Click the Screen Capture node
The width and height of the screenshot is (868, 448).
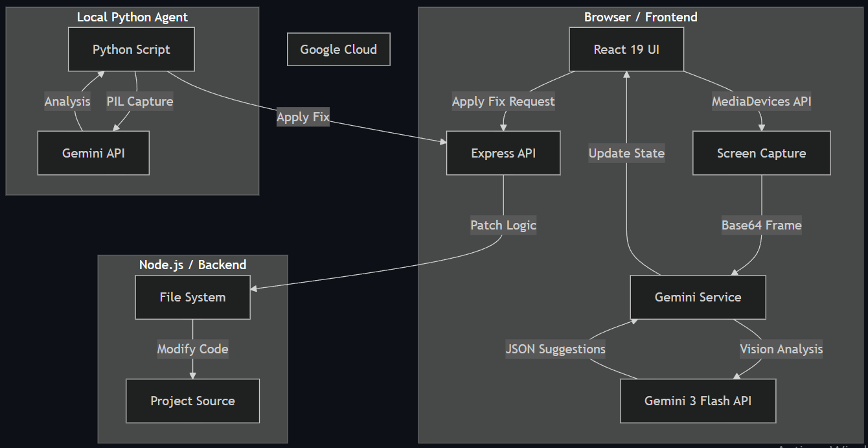(762, 153)
